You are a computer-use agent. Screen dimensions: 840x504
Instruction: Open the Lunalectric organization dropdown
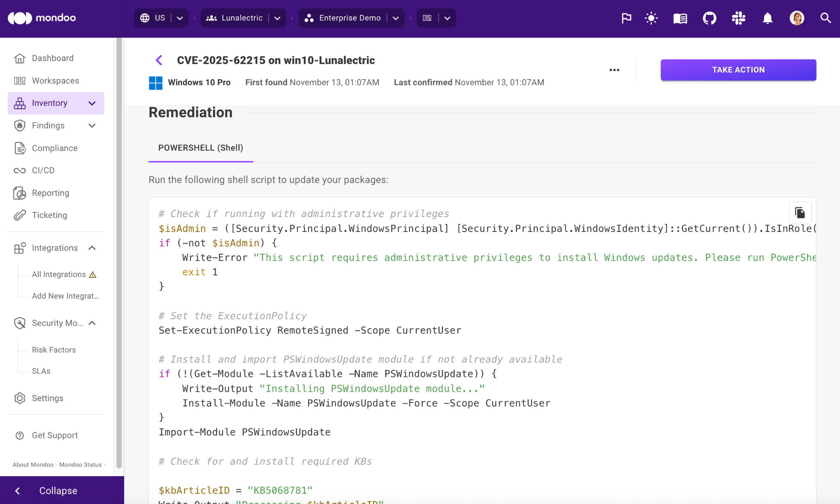pos(277,18)
